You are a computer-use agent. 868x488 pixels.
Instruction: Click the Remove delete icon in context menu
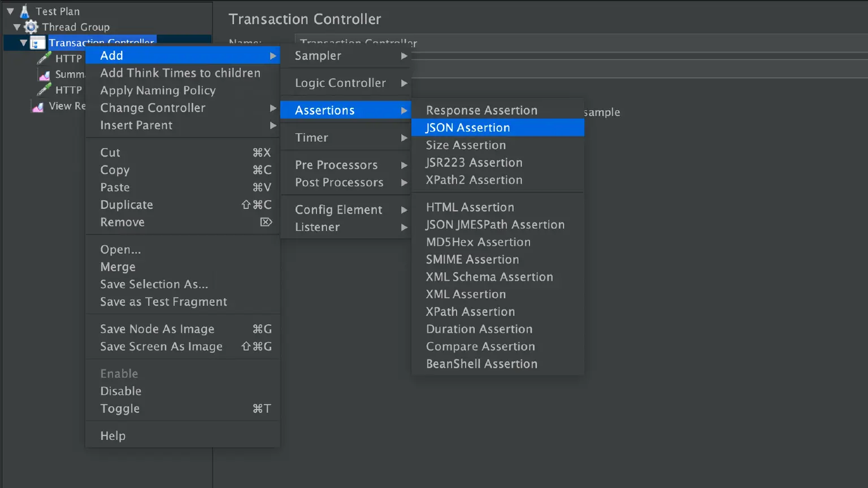[266, 222]
